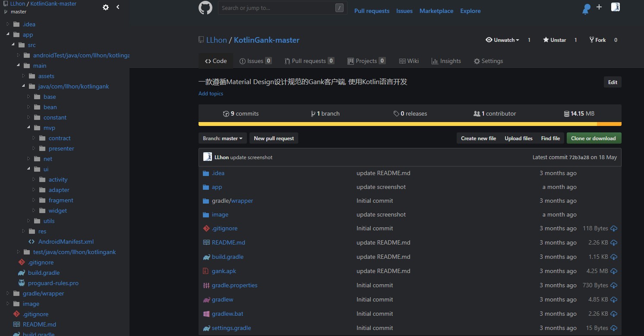Click the gradlew.bat Windows file icon
Viewport: 644px width, 336px height.
click(x=206, y=314)
